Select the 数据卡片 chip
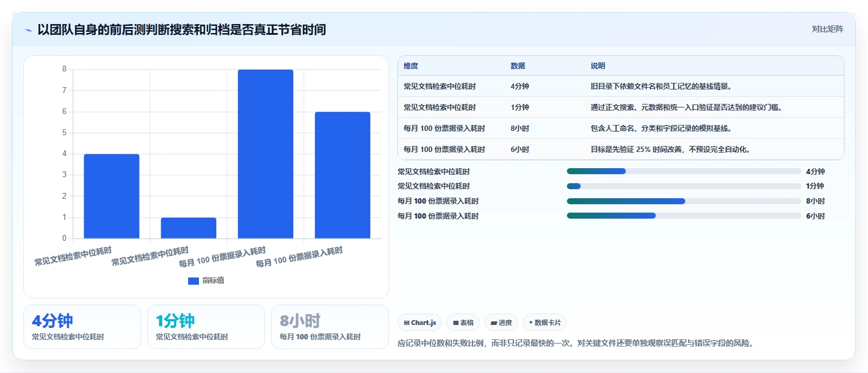 tap(545, 323)
